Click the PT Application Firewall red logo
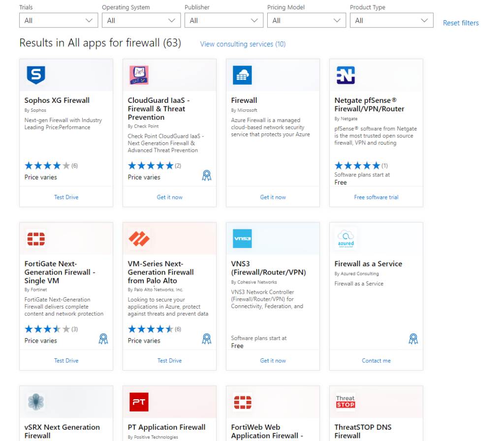Screen dimensions: 504x441 tap(139, 402)
